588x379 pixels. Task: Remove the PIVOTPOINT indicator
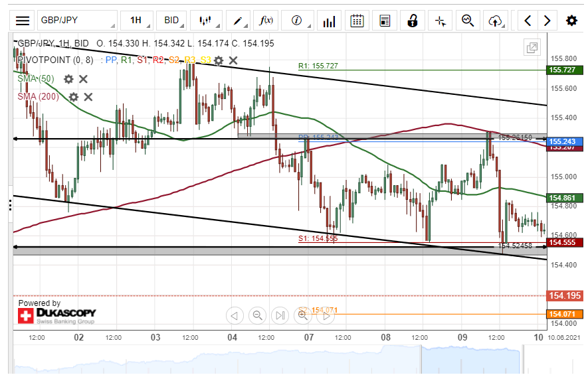(x=233, y=60)
